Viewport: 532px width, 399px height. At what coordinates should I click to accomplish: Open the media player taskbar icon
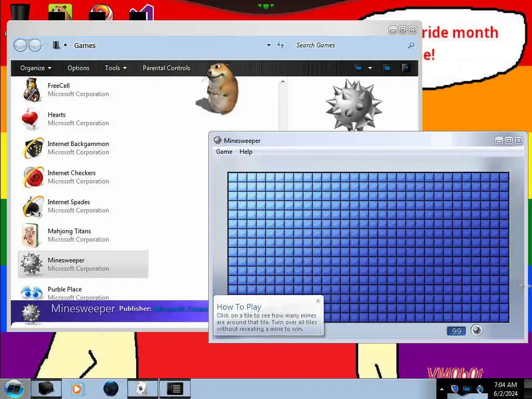[77, 389]
